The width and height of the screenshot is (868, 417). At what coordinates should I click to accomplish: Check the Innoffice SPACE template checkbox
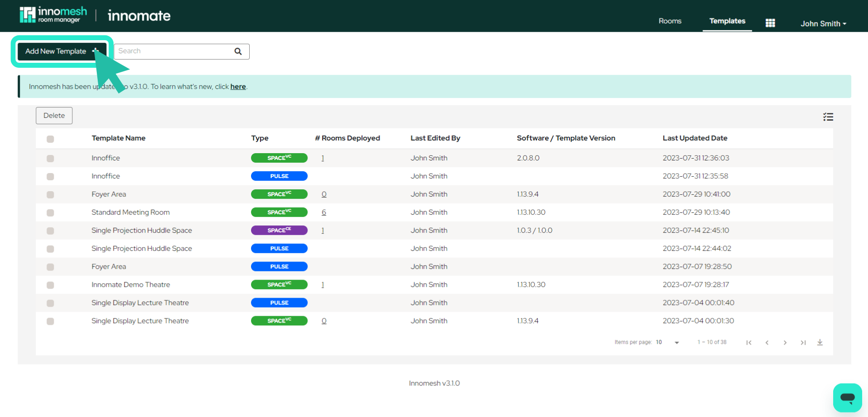(50, 159)
